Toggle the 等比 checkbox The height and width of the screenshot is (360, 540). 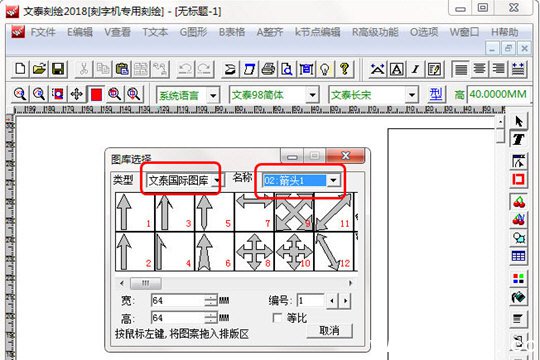point(277,318)
